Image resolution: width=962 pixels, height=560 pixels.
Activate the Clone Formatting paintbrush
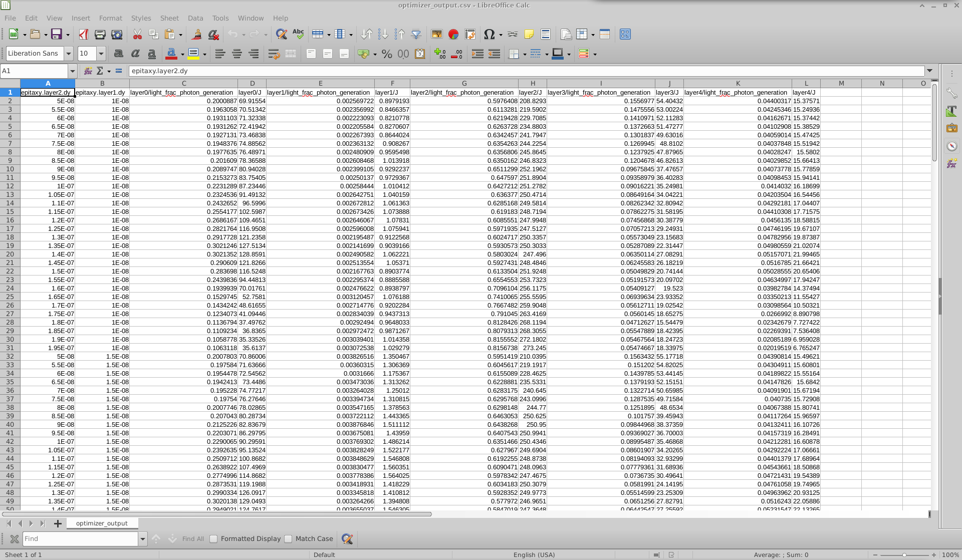[196, 34]
